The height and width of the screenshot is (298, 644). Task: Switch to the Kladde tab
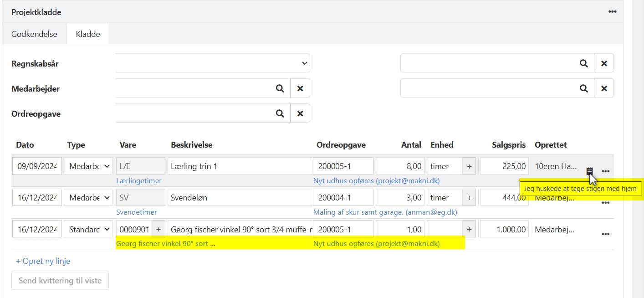click(87, 33)
